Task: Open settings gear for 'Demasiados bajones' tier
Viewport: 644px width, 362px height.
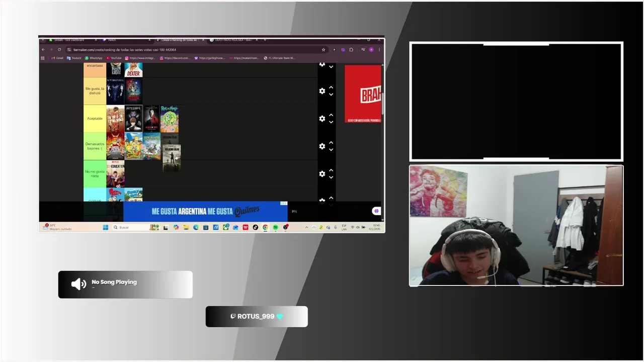Action: tap(322, 146)
